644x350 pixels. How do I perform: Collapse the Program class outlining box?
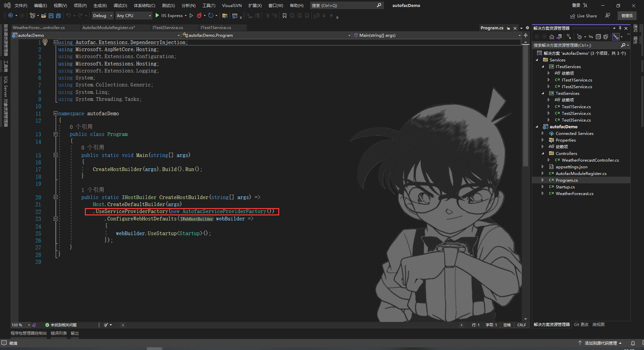click(56, 134)
